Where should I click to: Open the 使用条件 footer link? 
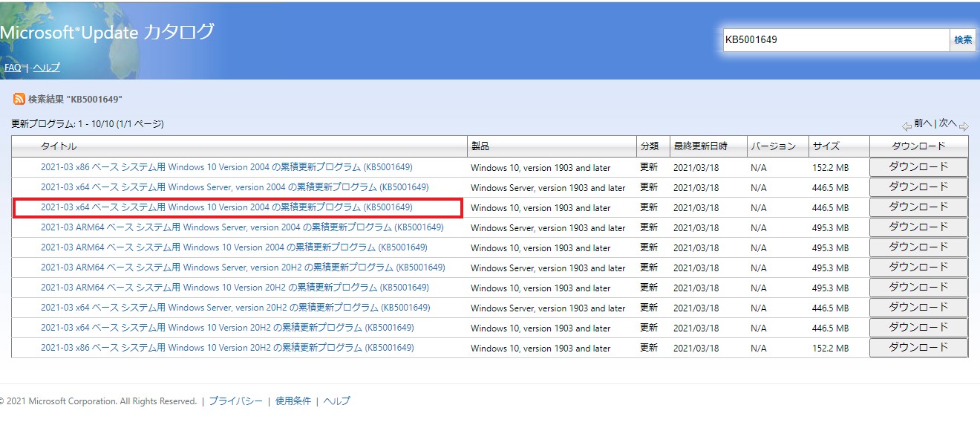pos(293,401)
